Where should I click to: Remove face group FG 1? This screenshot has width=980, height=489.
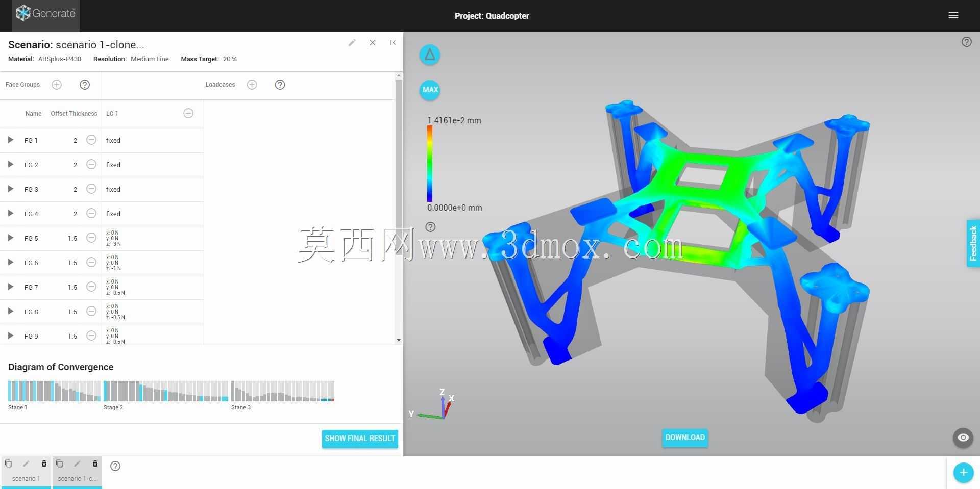[91, 140]
